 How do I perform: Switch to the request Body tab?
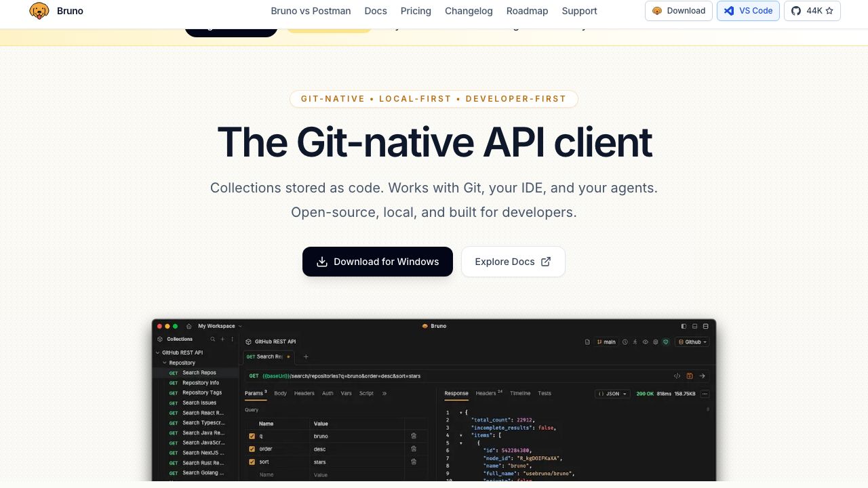280,393
